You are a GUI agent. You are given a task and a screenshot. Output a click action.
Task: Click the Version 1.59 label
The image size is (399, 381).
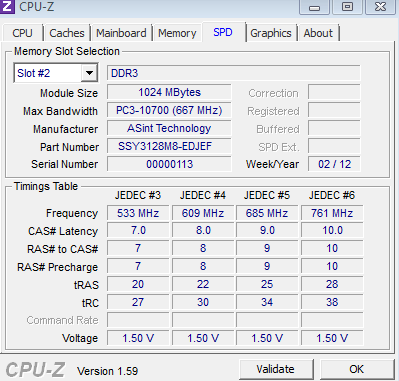[x=108, y=371]
